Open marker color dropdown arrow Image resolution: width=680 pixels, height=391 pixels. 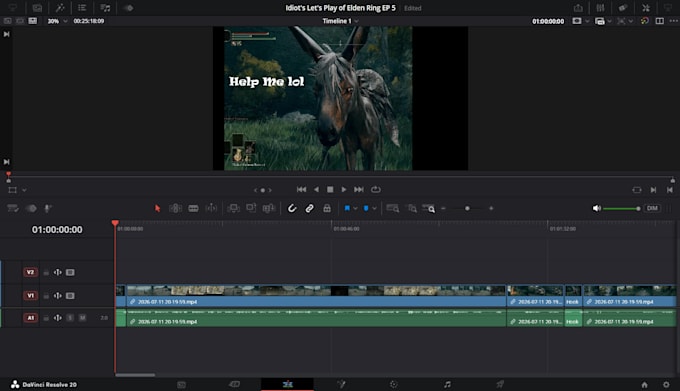coord(374,209)
